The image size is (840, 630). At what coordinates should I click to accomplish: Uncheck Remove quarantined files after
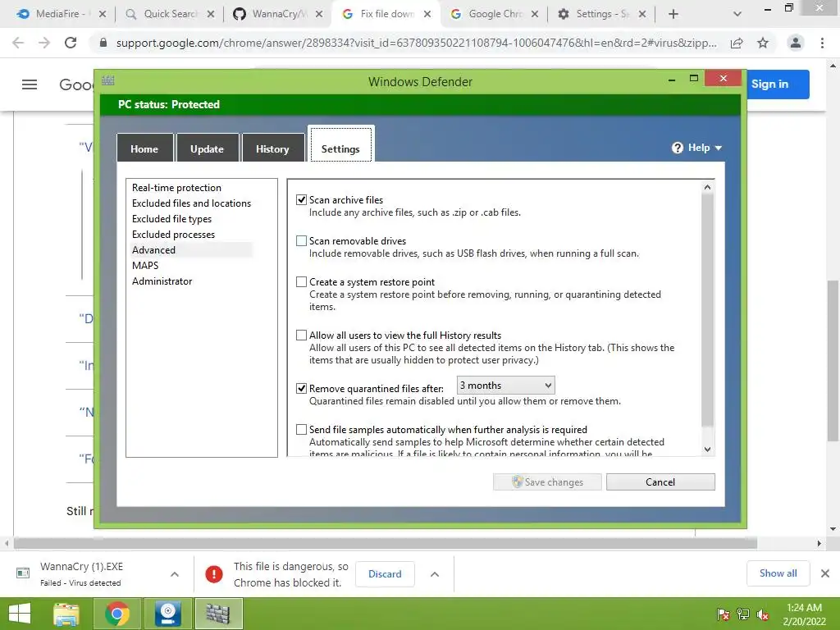[x=302, y=388]
